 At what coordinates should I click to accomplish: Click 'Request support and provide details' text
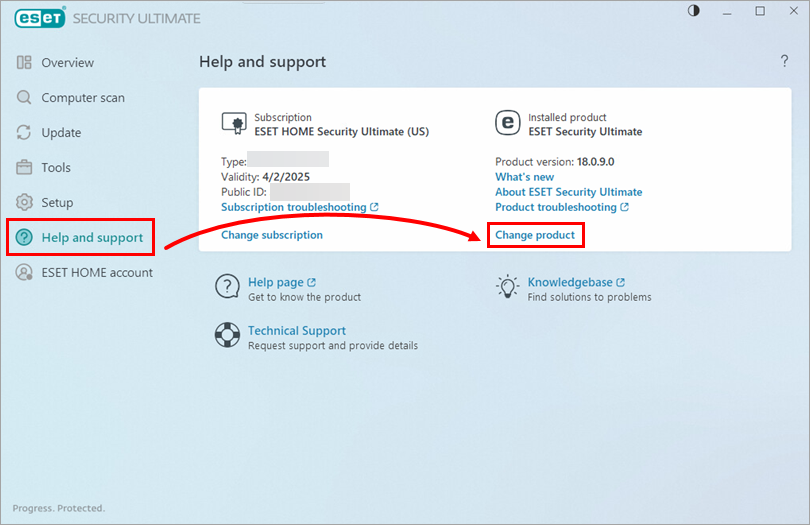tap(333, 345)
